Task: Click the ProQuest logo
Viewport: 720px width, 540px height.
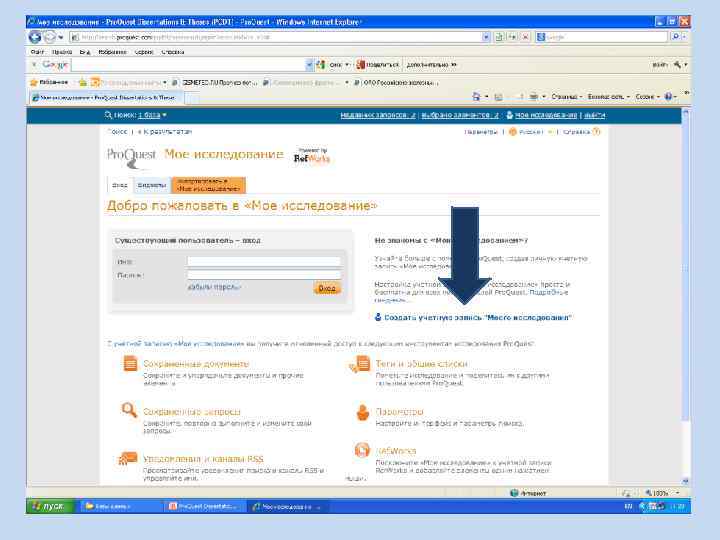Action: coord(131,156)
